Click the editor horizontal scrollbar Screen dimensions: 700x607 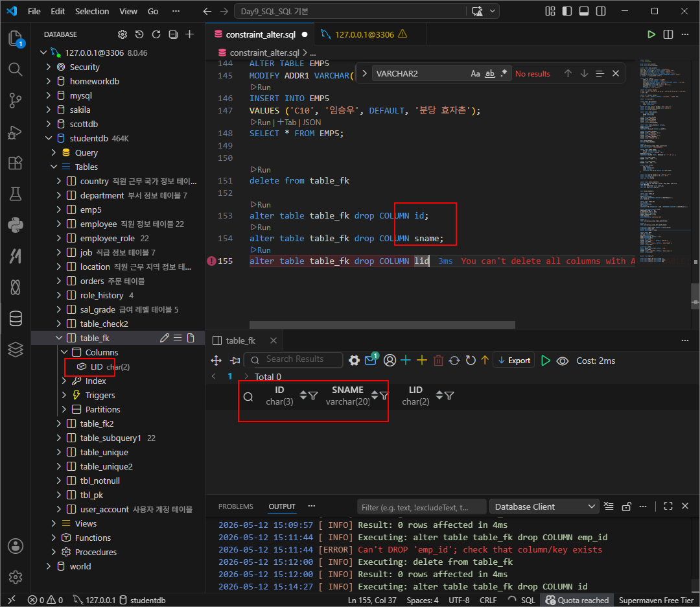tap(382, 325)
